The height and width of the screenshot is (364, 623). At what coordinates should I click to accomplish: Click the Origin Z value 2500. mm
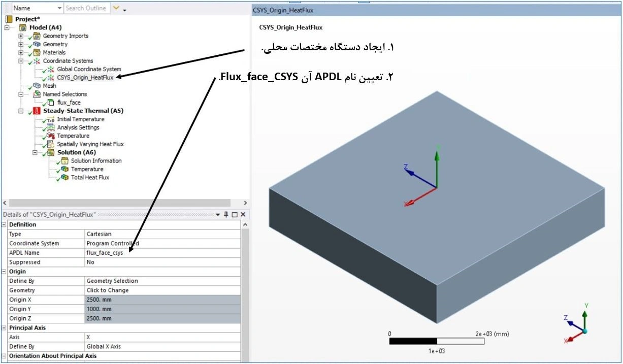[x=162, y=318]
